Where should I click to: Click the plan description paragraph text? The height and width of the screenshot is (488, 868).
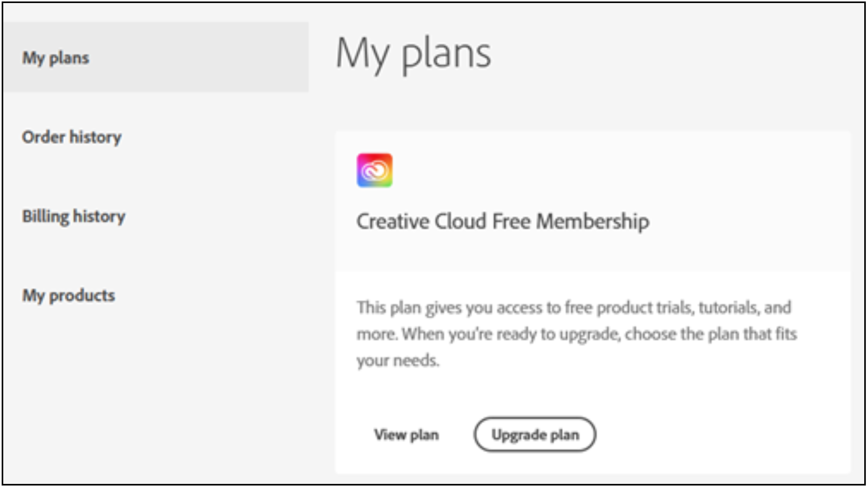point(576,334)
